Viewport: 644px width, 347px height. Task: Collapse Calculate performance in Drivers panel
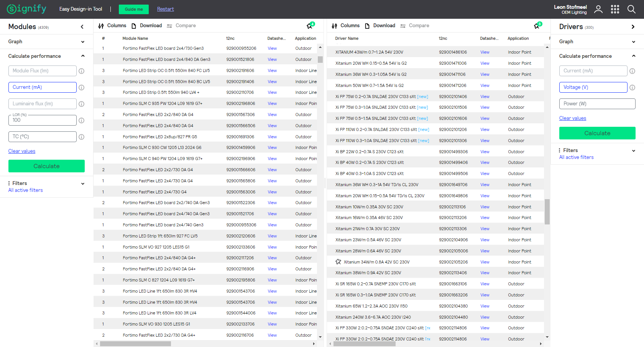pyautogui.click(x=633, y=56)
